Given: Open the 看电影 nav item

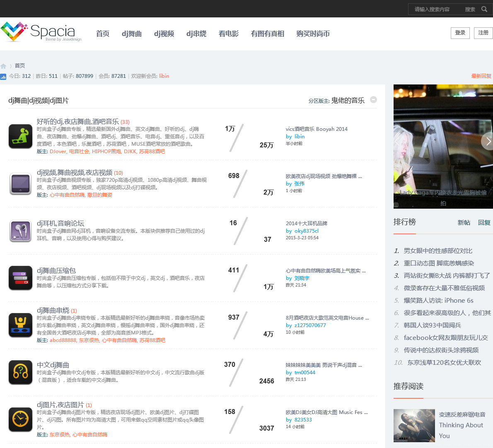Looking at the screenshot, I should click(229, 34).
